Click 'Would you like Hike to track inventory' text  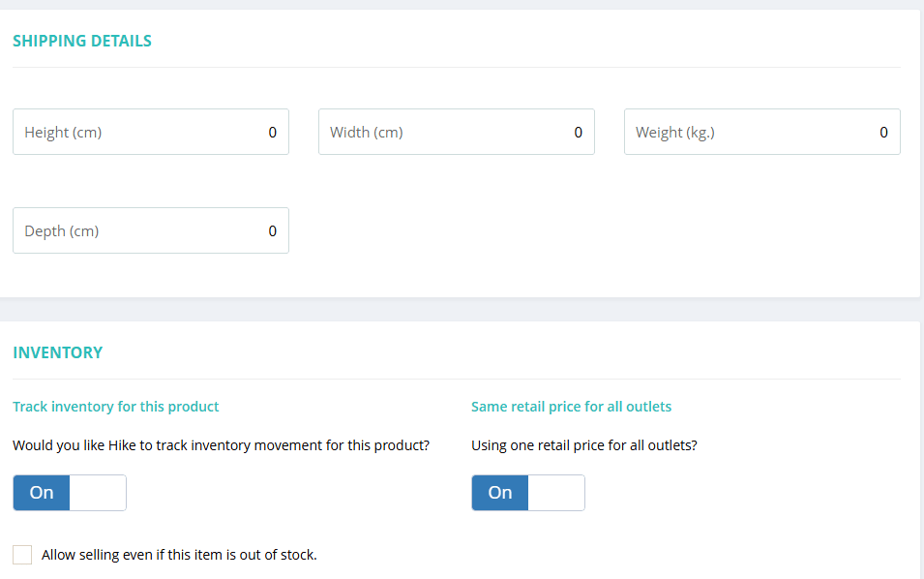point(221,446)
